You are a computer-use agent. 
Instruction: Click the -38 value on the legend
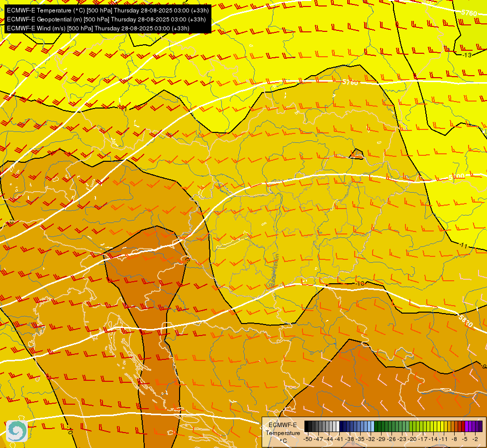[x=349, y=439]
